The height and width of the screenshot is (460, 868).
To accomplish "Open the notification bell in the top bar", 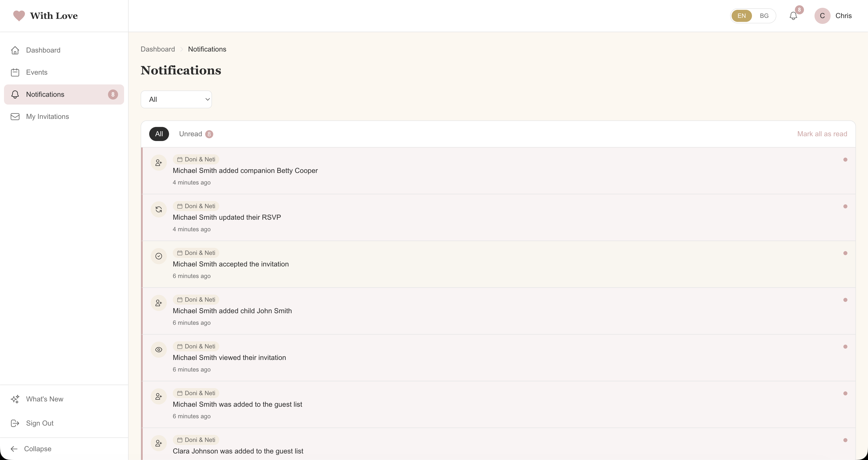I will [x=793, y=16].
